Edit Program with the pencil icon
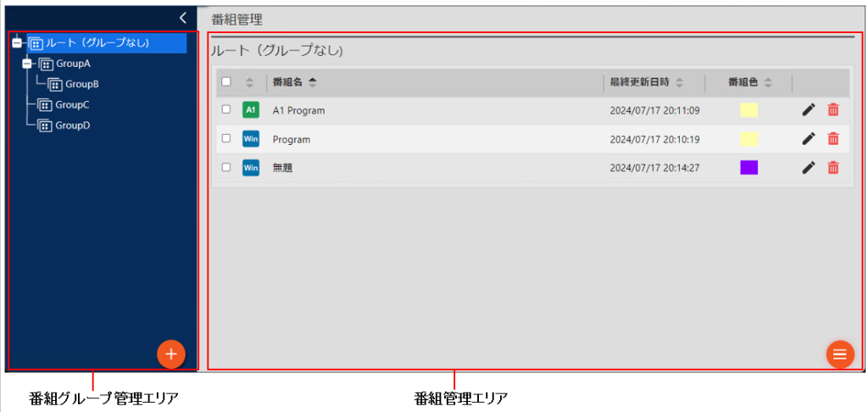This screenshot has height=412, width=868. pyautogui.click(x=809, y=138)
